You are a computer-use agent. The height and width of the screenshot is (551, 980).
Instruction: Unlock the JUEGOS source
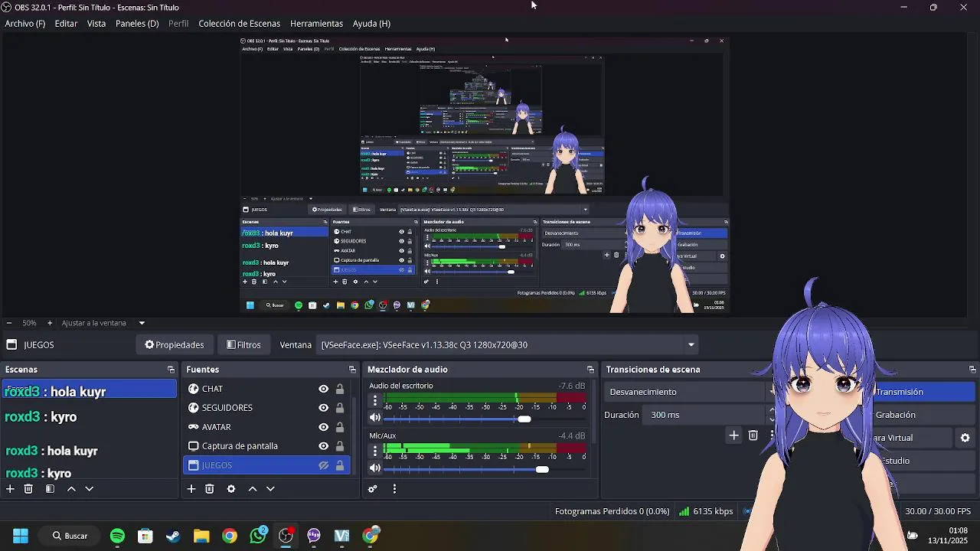340,465
